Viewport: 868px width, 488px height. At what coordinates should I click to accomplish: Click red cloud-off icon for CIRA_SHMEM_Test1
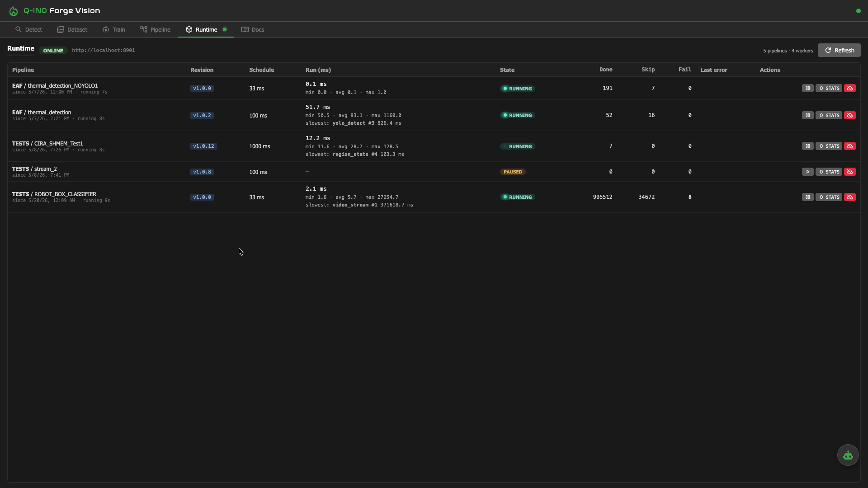(x=850, y=146)
